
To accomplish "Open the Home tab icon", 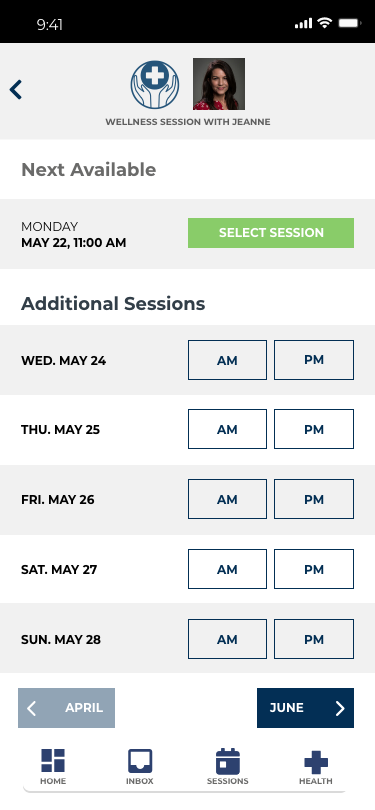I will [53, 760].
